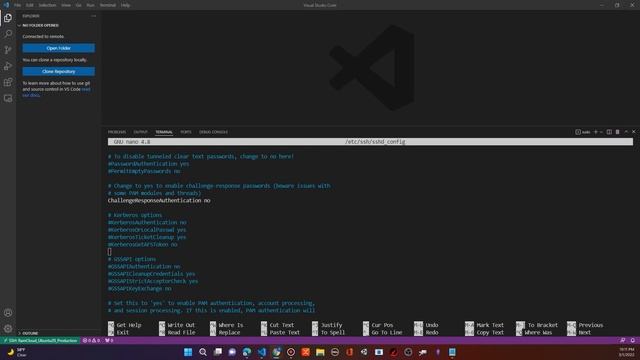The height and width of the screenshot is (360, 640).
Task: Open the weather widget on taskbar
Action: coord(16,352)
